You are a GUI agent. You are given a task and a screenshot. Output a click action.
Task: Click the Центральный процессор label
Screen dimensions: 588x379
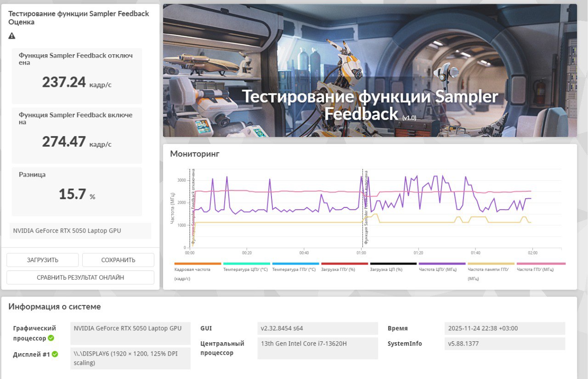[222, 348]
